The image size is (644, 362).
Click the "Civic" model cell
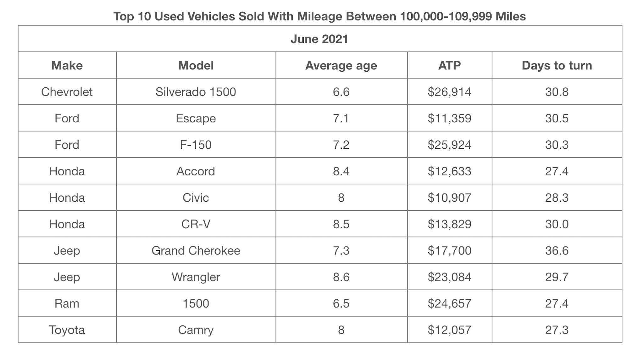pyautogui.click(x=196, y=198)
